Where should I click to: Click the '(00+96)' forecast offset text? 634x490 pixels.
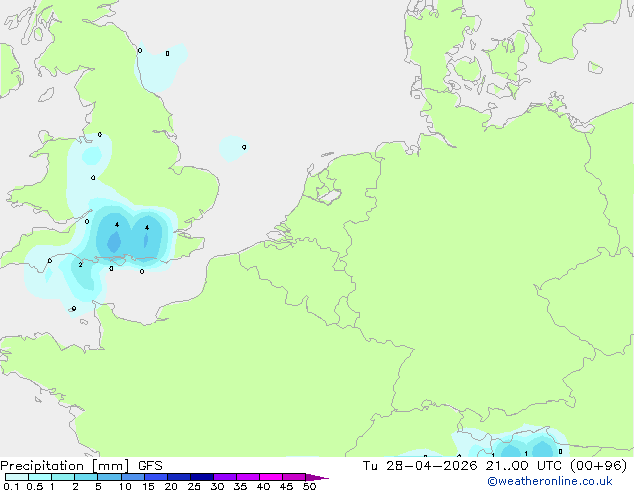coord(598,466)
